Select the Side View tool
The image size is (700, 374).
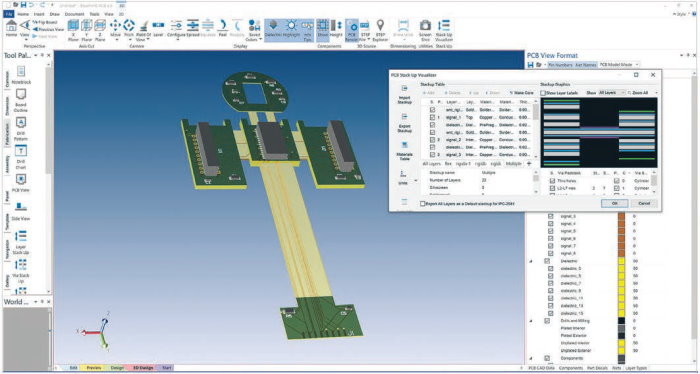[x=21, y=211]
